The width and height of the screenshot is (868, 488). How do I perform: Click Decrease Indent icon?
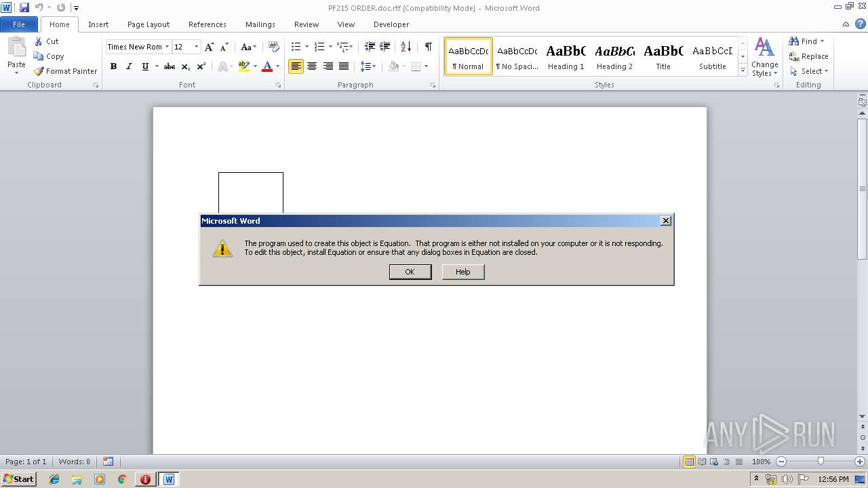[x=370, y=47]
